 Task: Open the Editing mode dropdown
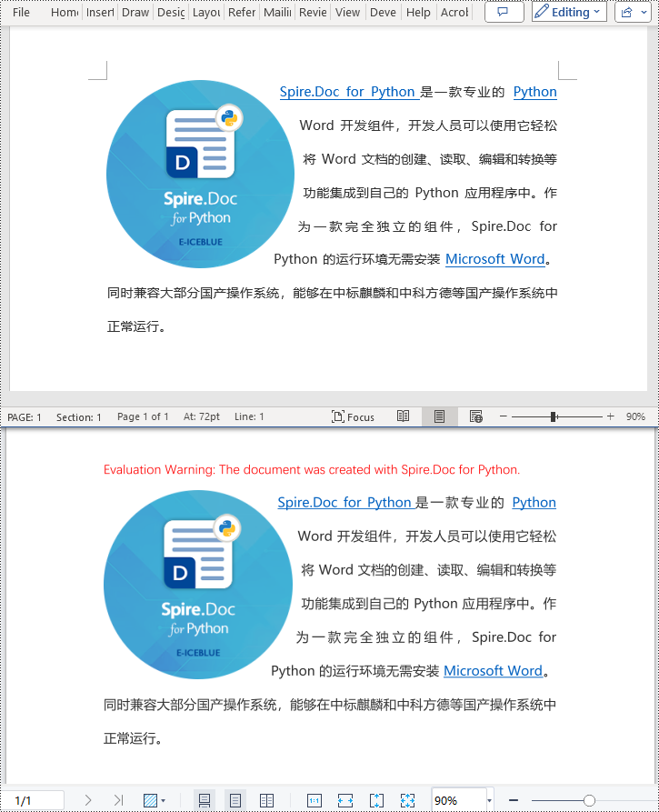[569, 12]
